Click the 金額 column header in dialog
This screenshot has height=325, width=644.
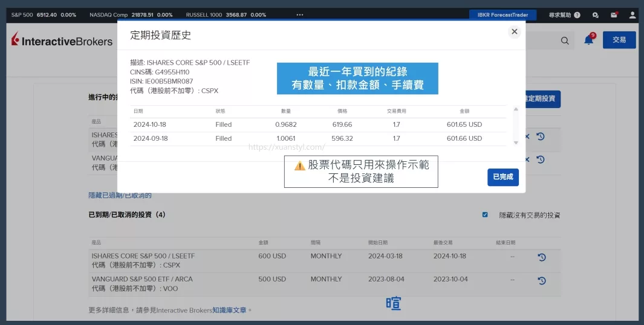[x=464, y=111]
